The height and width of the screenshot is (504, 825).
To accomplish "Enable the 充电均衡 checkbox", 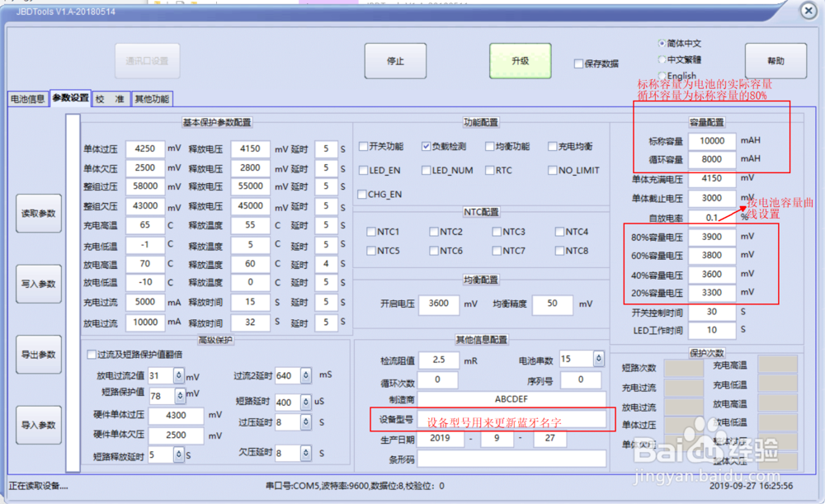I will (553, 146).
